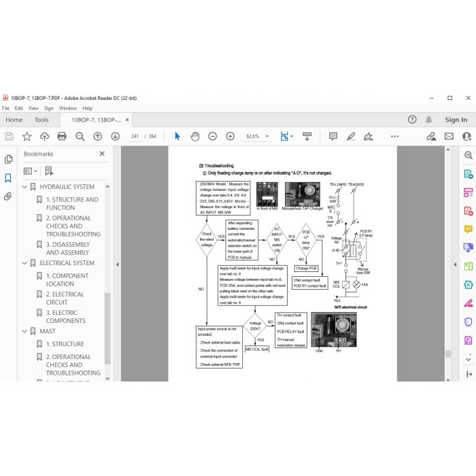Share a link to the file

coord(431,136)
